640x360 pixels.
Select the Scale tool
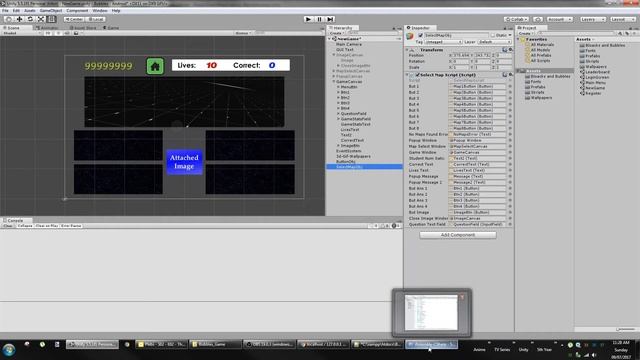click(41, 19)
